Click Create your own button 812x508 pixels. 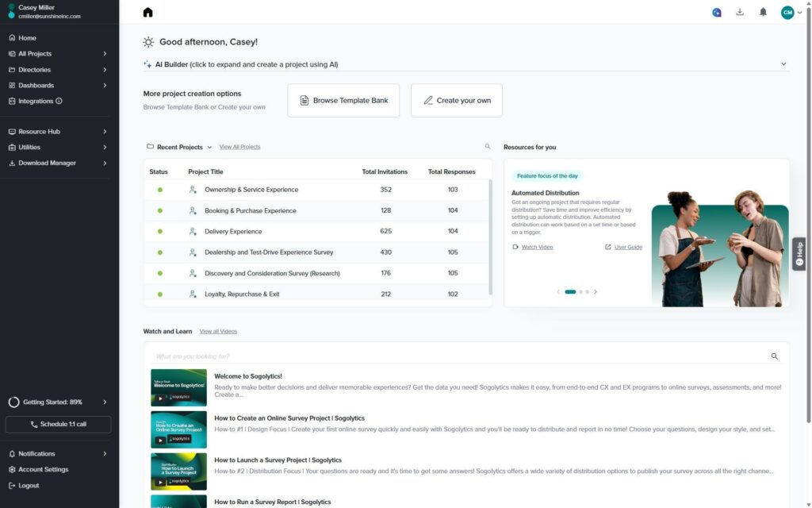(x=457, y=101)
